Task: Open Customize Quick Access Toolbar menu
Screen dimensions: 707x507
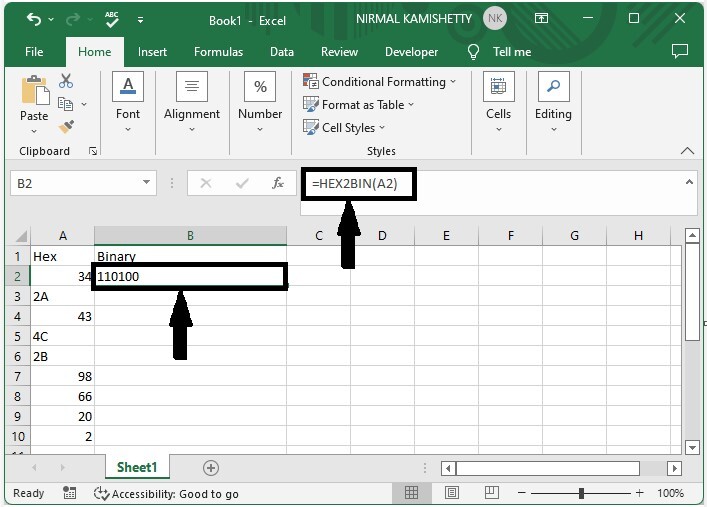Action: tap(140, 20)
